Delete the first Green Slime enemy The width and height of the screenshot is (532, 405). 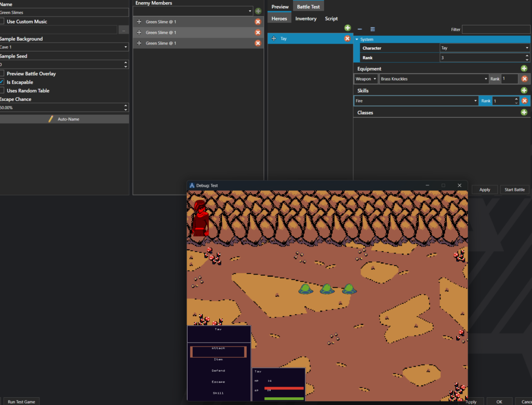(x=258, y=22)
